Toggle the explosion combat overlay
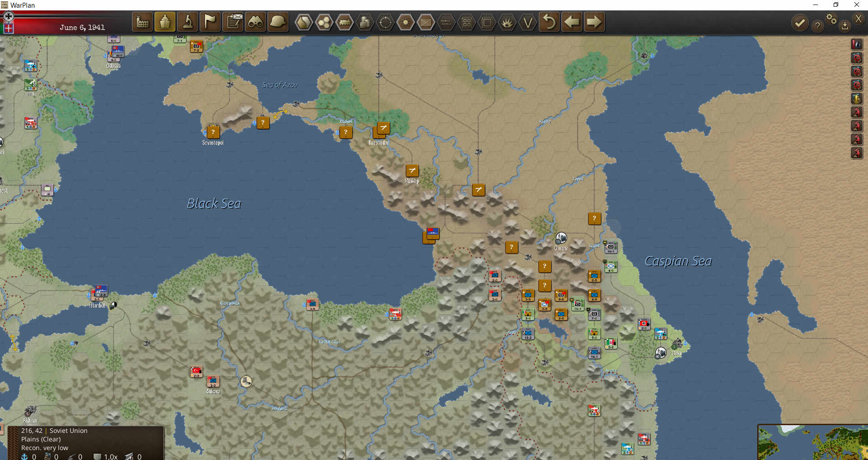This screenshot has width=868, height=460. [507, 22]
